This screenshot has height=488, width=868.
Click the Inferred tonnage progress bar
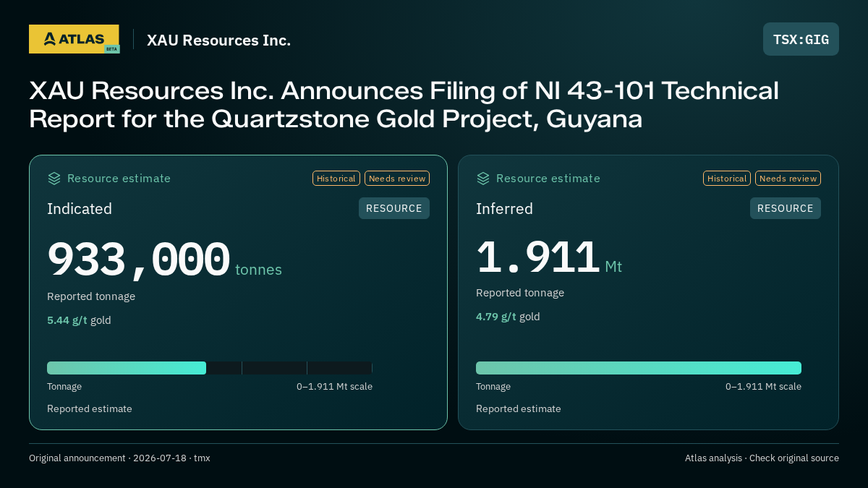click(x=639, y=368)
